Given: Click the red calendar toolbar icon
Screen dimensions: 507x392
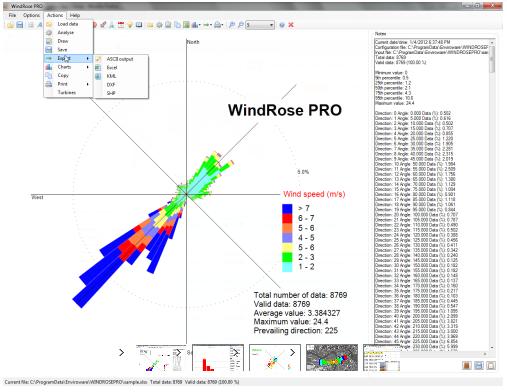Looking at the screenshot, I should [121, 25].
